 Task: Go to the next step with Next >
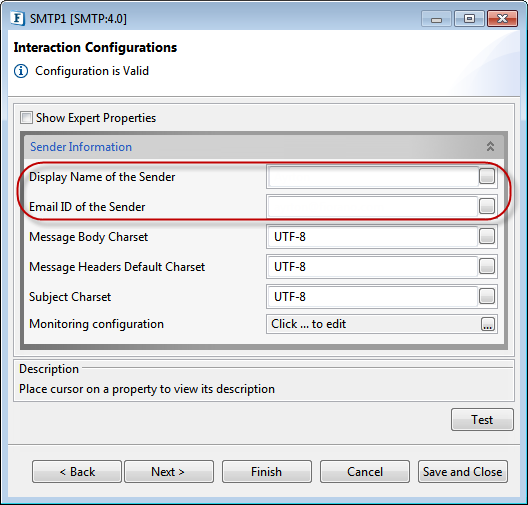tap(169, 472)
